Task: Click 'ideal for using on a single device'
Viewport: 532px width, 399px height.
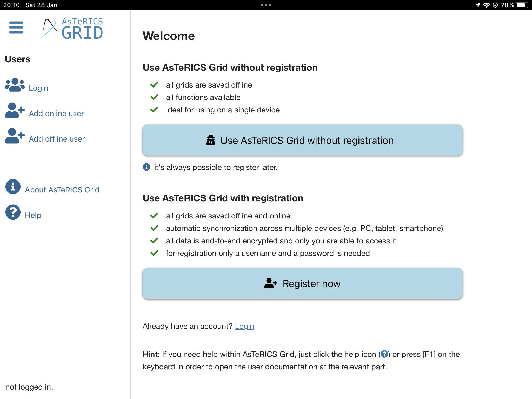Action: tap(223, 110)
